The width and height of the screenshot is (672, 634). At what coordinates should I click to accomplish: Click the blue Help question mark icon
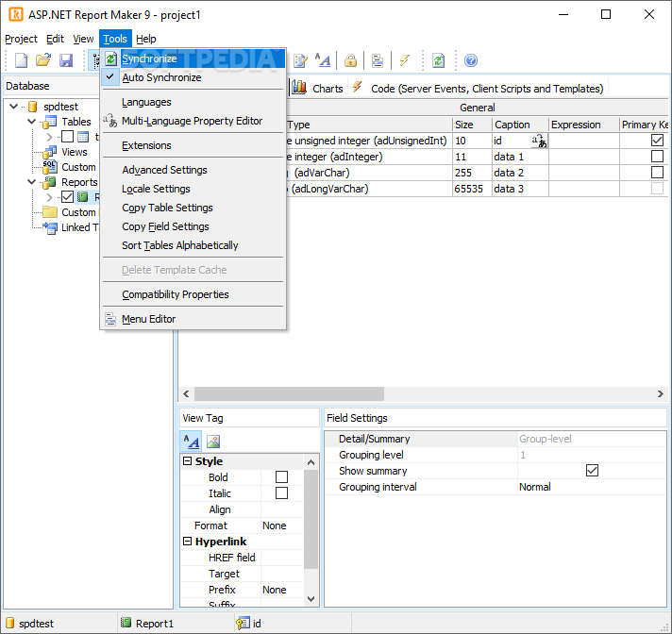(471, 60)
